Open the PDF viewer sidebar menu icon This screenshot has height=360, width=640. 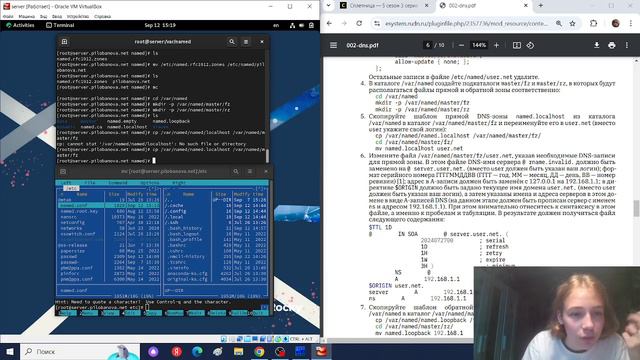click(x=333, y=45)
